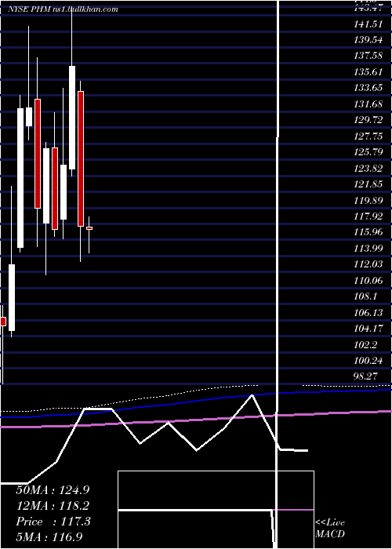Click the 106.13 price axis label
Screen dimensions: 392x549
368,313
